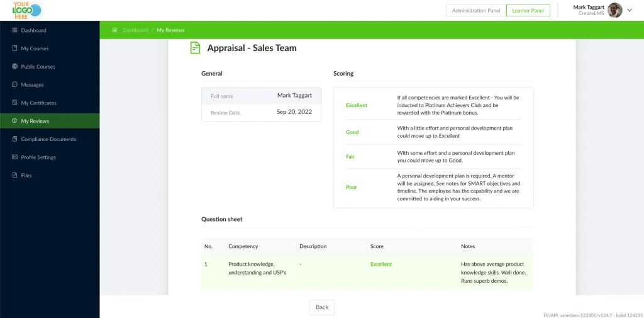Click the notes about superb demos
Image resolution: width=644 pixels, height=318 pixels.
pyautogui.click(x=493, y=272)
